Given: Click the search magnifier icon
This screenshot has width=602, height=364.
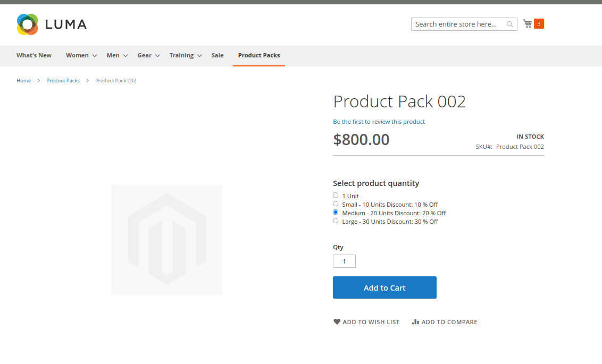Looking at the screenshot, I should (x=509, y=24).
